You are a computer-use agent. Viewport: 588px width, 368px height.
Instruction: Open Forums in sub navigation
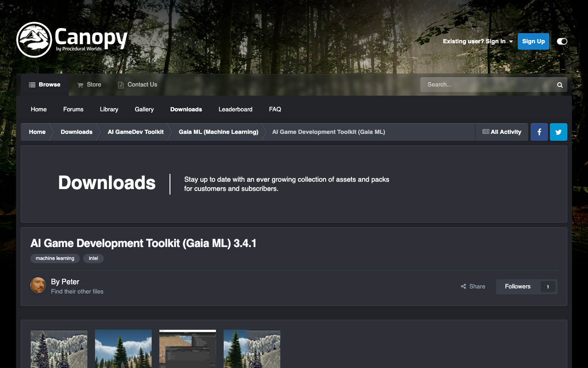(x=73, y=109)
